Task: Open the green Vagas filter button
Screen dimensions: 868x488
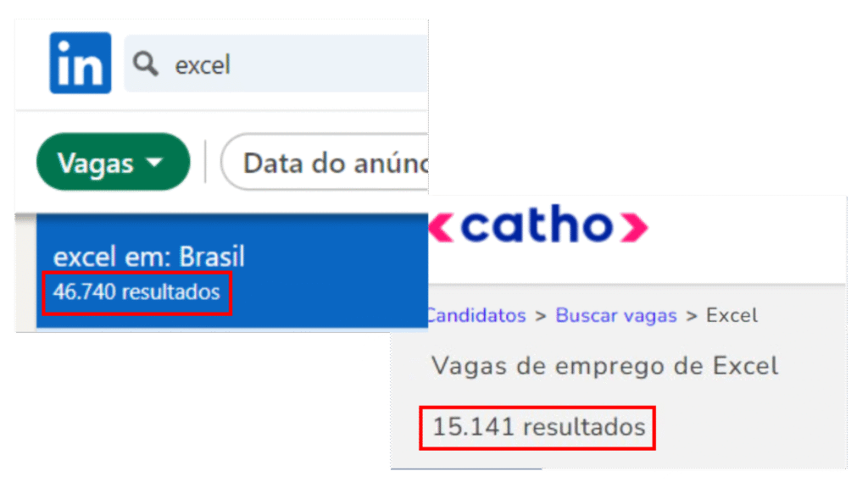Action: [x=113, y=162]
